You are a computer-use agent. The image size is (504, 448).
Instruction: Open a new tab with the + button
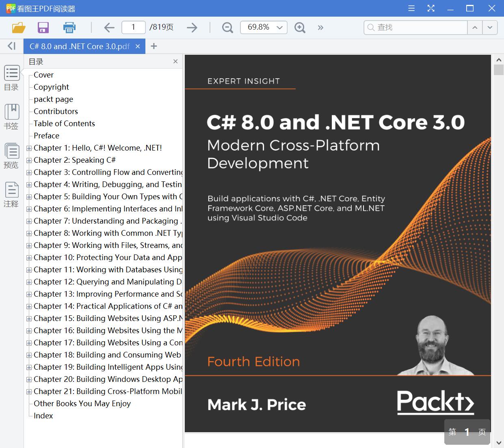[154, 46]
